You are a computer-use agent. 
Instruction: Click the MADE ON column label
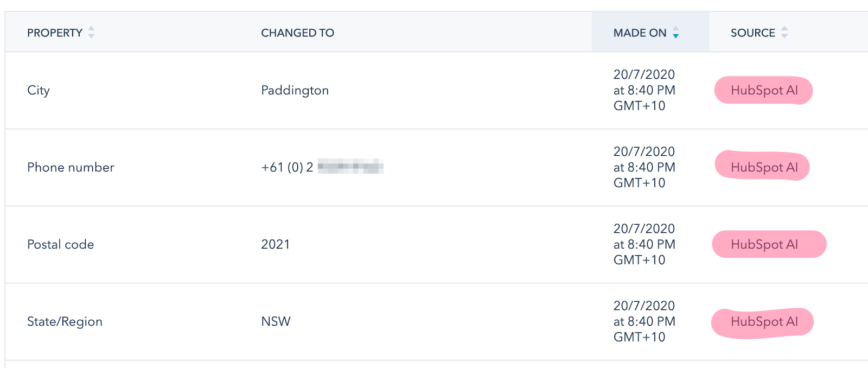tap(640, 33)
